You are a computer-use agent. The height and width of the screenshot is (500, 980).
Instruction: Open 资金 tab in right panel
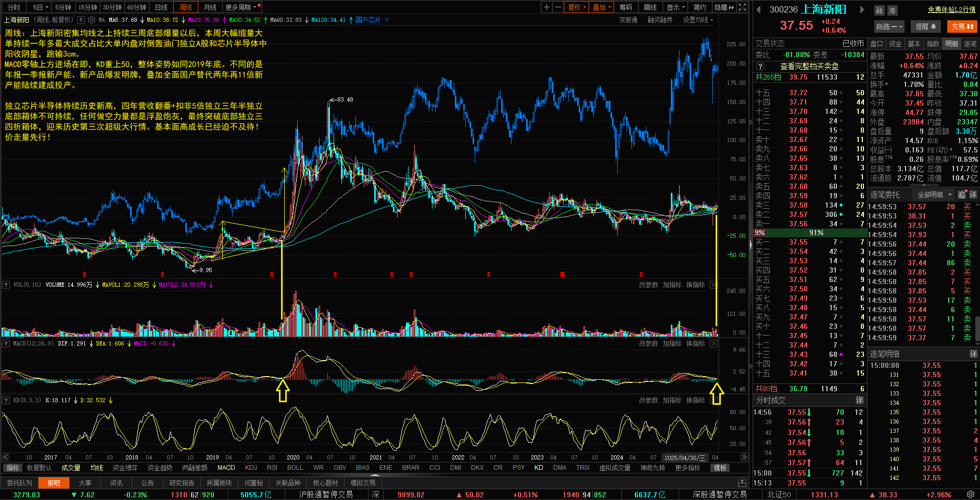click(895, 44)
